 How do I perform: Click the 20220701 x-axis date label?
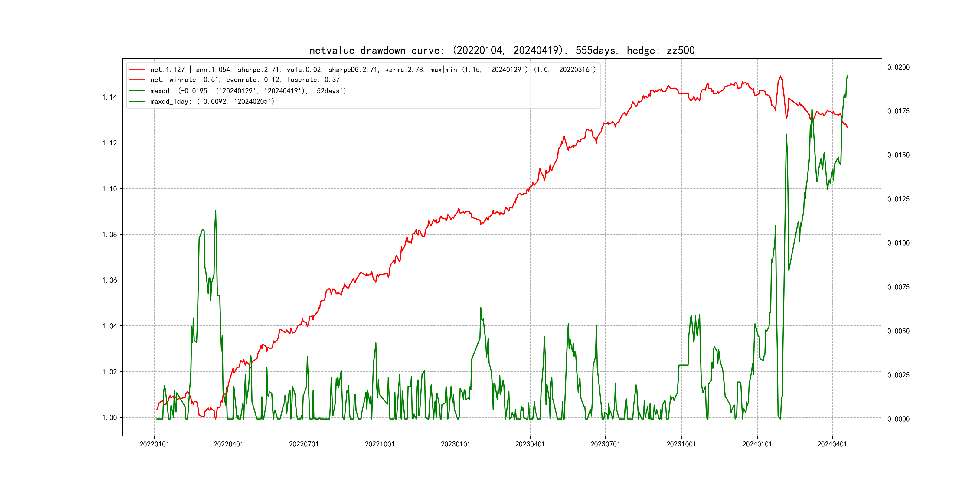[304, 444]
